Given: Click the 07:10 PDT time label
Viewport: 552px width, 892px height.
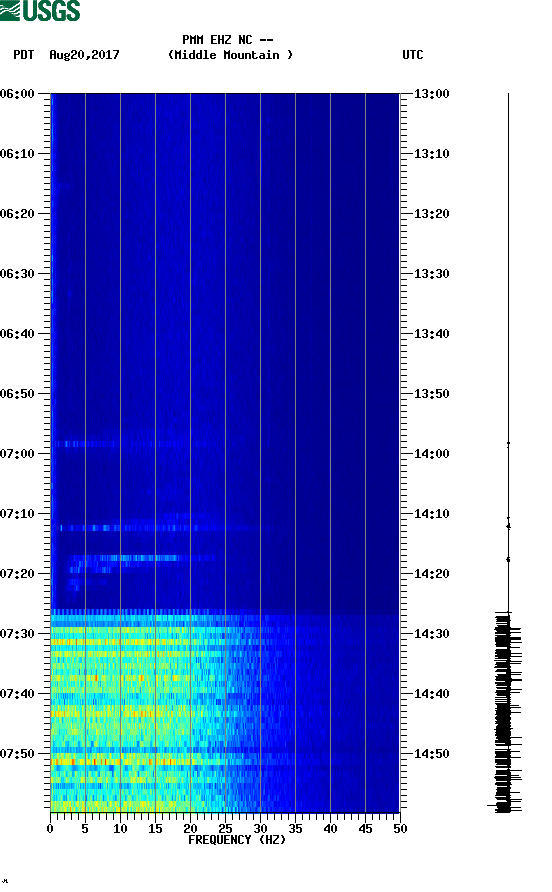Looking at the screenshot, I should [18, 514].
